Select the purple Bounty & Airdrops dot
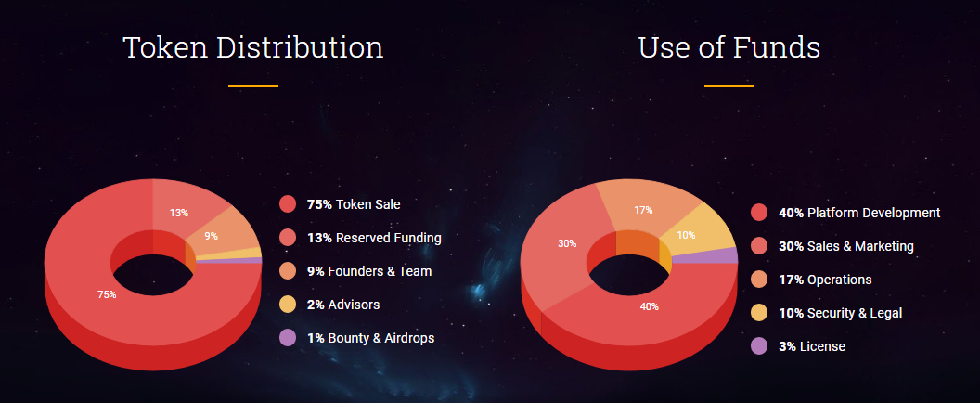 (x=288, y=338)
